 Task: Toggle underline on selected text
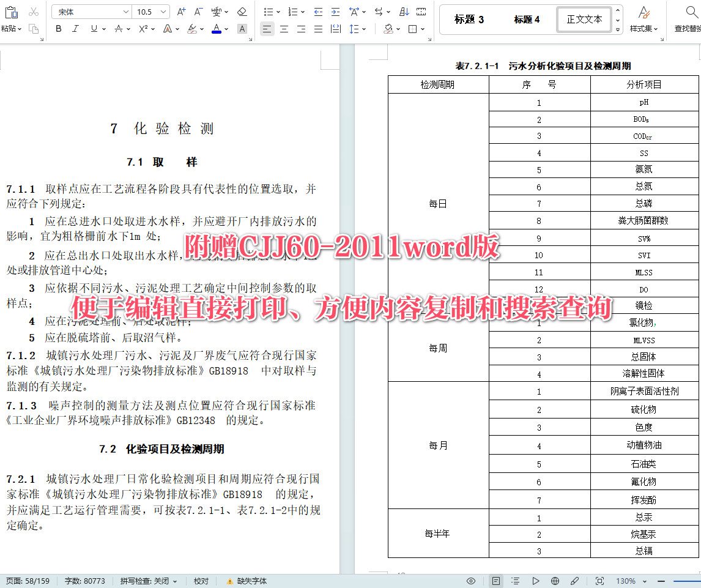click(93, 29)
